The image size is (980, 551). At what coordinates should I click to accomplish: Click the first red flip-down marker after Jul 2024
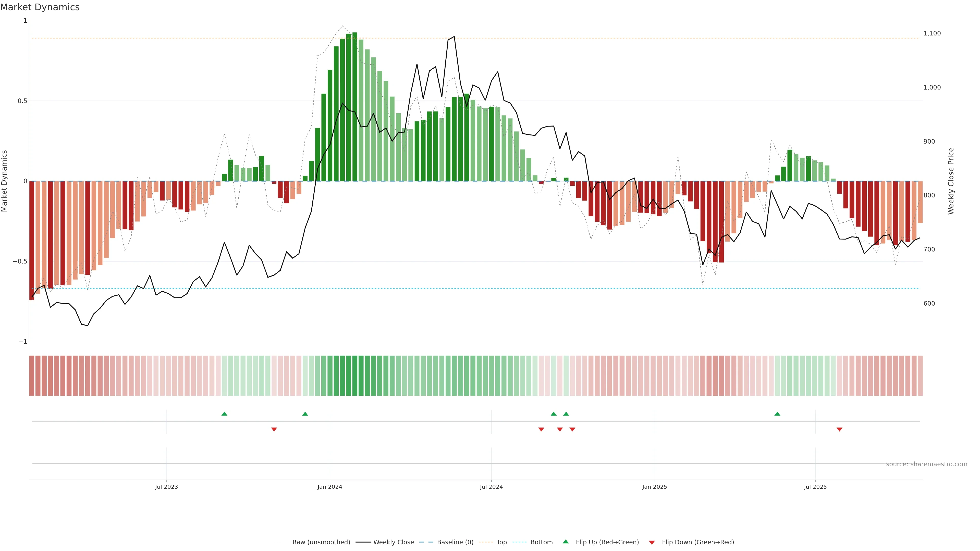tap(541, 429)
